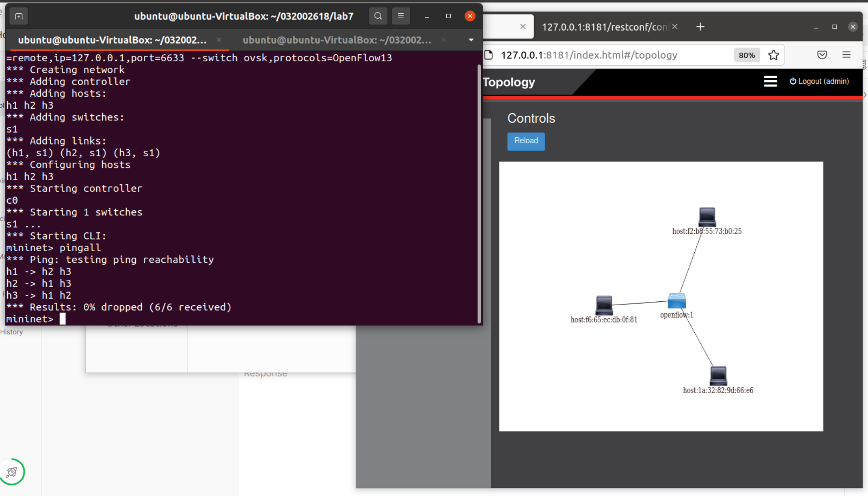Click the openflow:1 switch node
The image size is (868, 496).
tap(677, 300)
